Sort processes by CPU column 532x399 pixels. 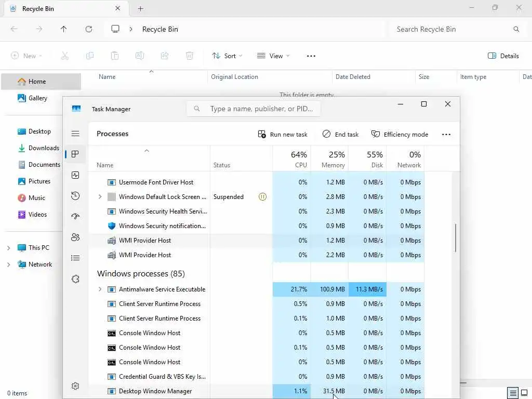coord(292,159)
